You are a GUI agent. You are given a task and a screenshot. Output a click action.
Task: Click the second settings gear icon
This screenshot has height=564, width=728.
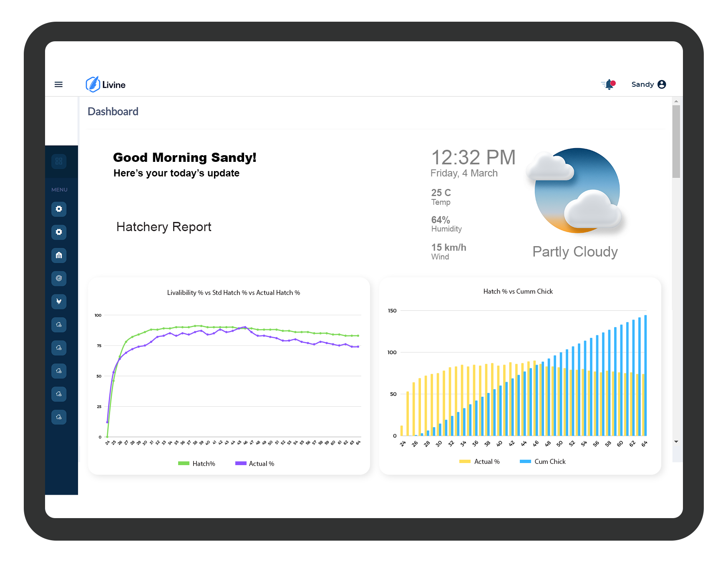pos(59,232)
